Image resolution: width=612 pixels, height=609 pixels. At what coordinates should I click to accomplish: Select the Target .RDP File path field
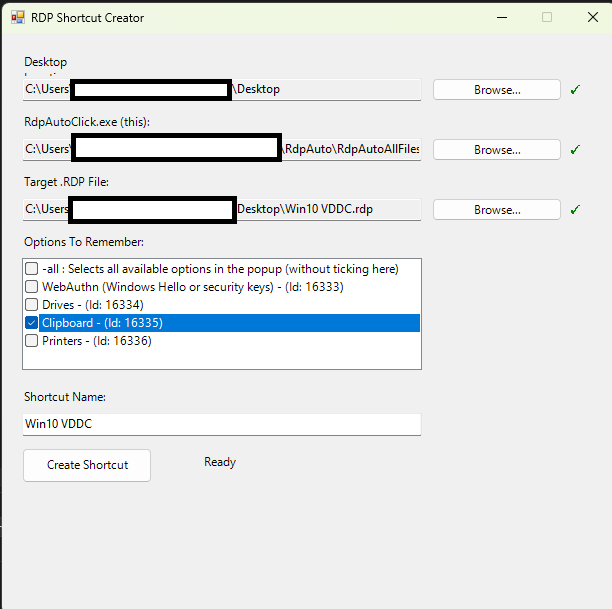(222, 210)
